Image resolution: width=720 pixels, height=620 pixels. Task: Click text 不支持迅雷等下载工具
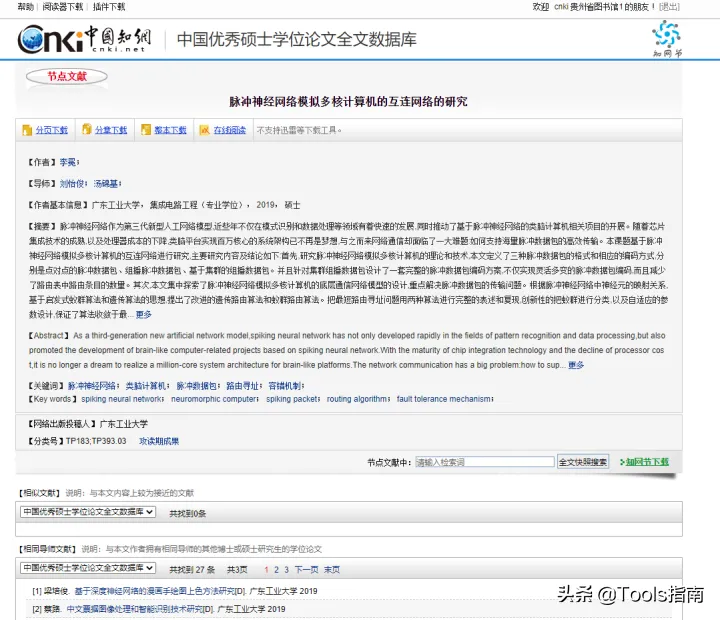click(x=299, y=130)
